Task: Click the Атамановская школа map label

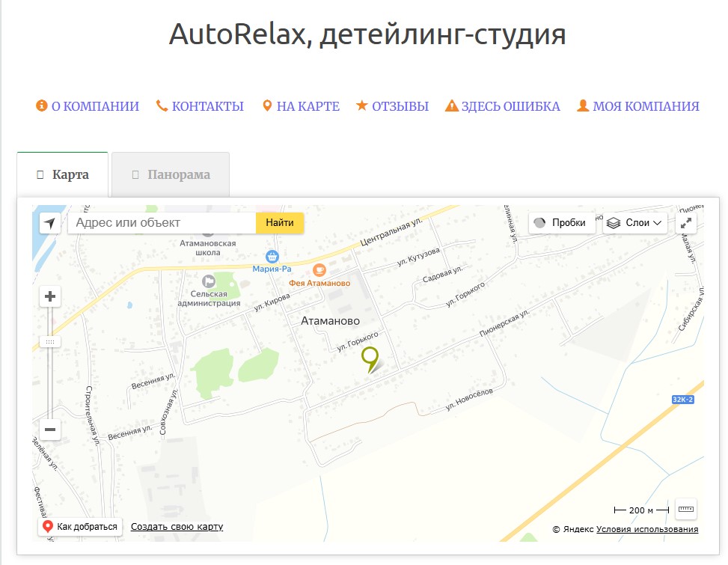Action: (x=207, y=248)
